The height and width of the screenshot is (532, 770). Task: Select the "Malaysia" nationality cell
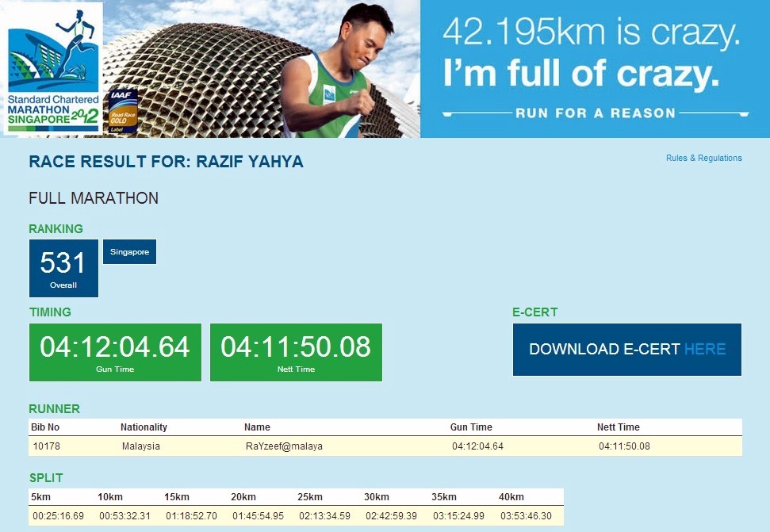pos(141,446)
